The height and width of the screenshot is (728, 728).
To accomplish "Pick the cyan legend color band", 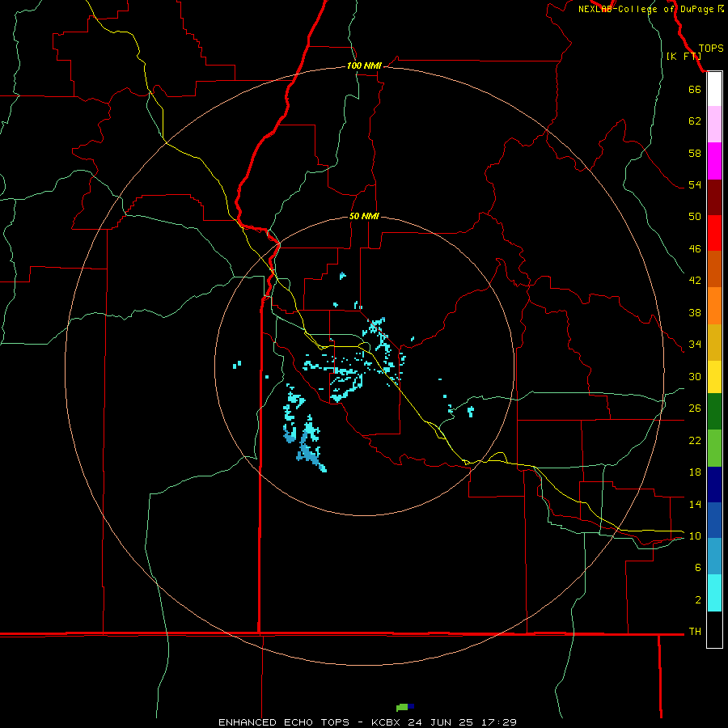I will click(714, 593).
